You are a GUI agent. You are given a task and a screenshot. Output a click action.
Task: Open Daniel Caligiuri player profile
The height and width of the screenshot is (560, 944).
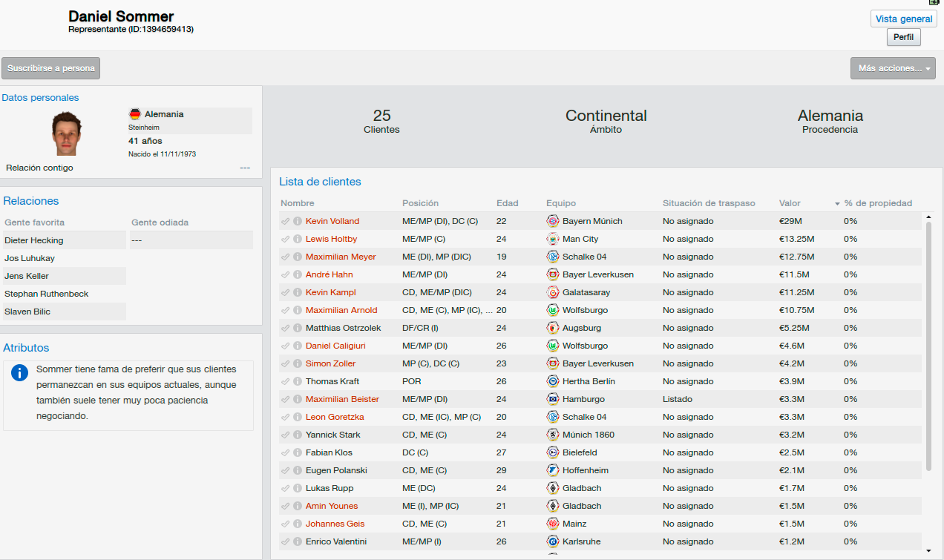[335, 346]
